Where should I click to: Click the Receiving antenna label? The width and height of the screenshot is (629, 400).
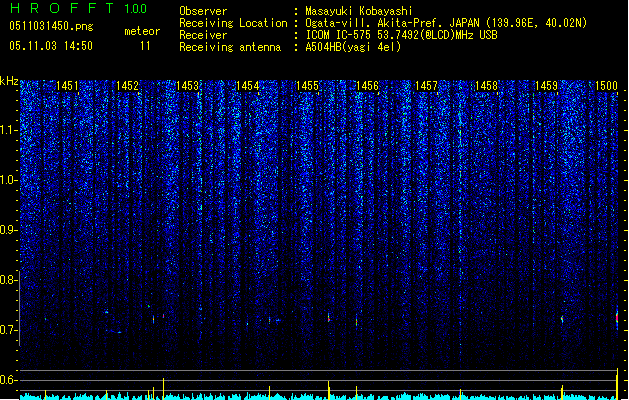230,47
